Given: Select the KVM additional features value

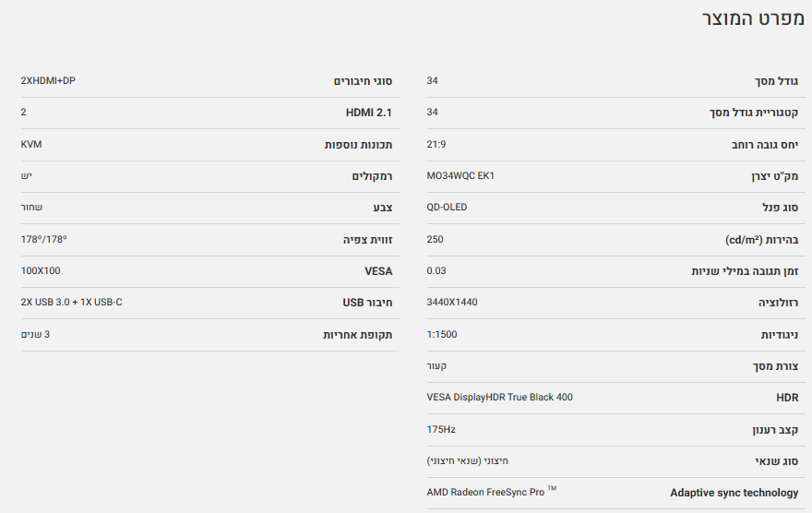Looking at the screenshot, I should point(31,144).
